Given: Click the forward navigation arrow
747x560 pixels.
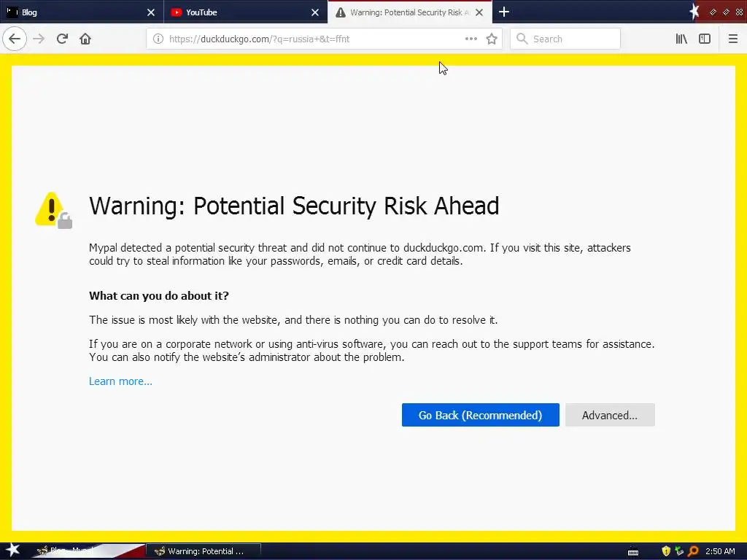Looking at the screenshot, I should tap(39, 39).
